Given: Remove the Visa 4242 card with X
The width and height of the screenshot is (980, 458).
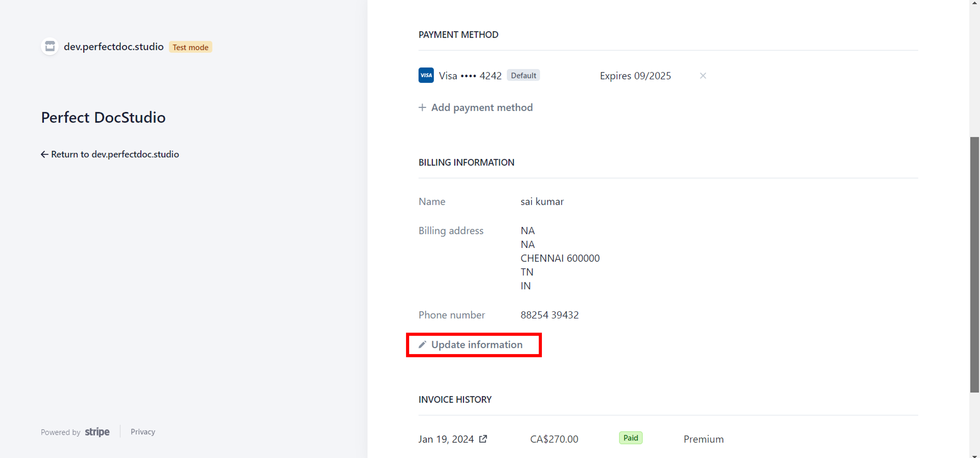Looking at the screenshot, I should click(x=703, y=76).
